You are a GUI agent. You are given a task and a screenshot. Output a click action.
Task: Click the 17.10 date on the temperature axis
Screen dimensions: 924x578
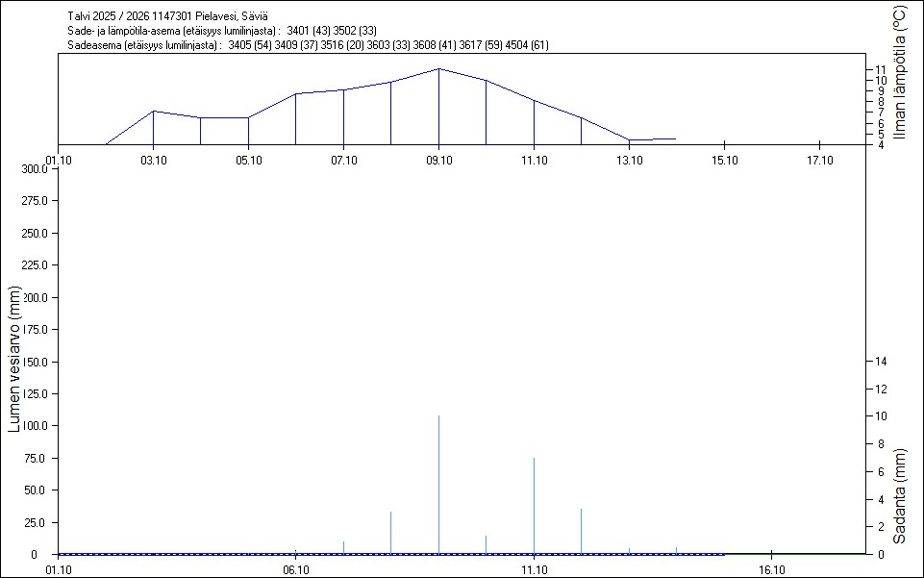819,160
